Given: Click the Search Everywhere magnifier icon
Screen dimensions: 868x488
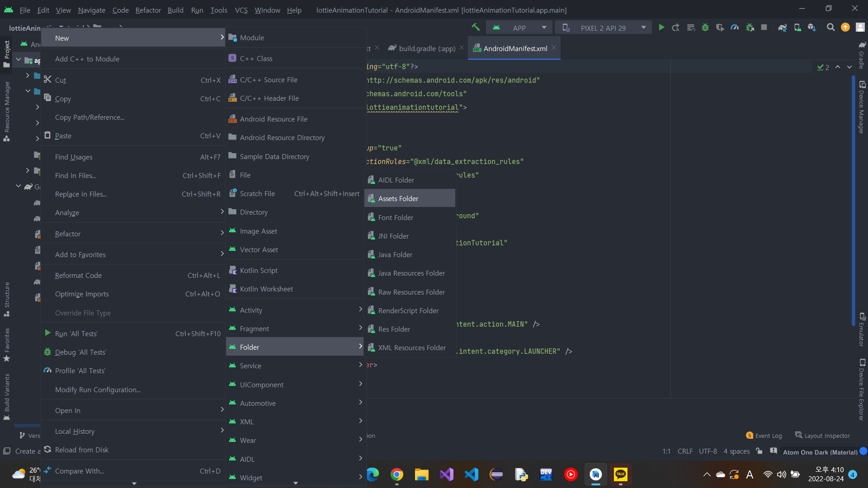Looking at the screenshot, I should tap(830, 28).
